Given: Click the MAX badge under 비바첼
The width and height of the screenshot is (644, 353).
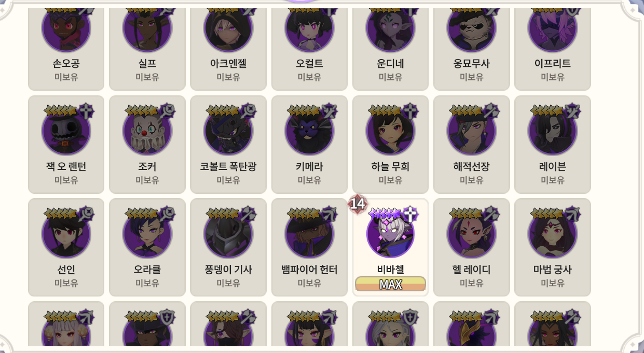Looking at the screenshot, I should pos(390,284).
